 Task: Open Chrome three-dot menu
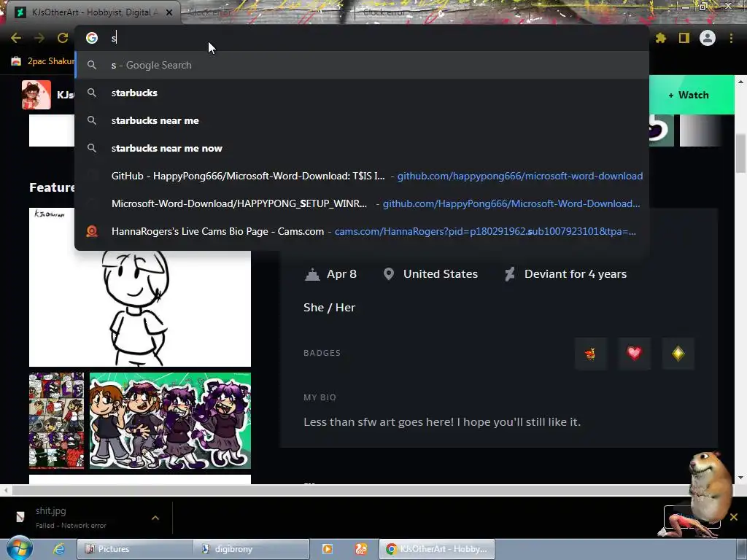[731, 38]
